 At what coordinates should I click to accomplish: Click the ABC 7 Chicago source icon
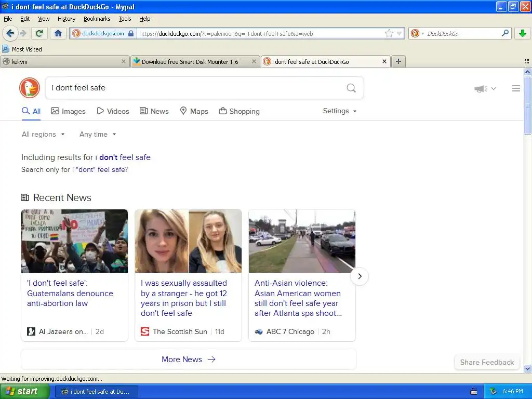(x=259, y=332)
